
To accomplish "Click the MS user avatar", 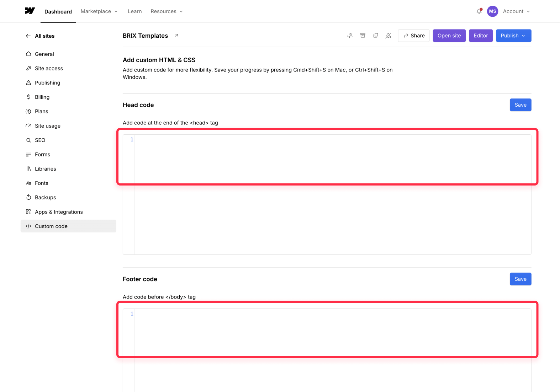I will click(492, 11).
